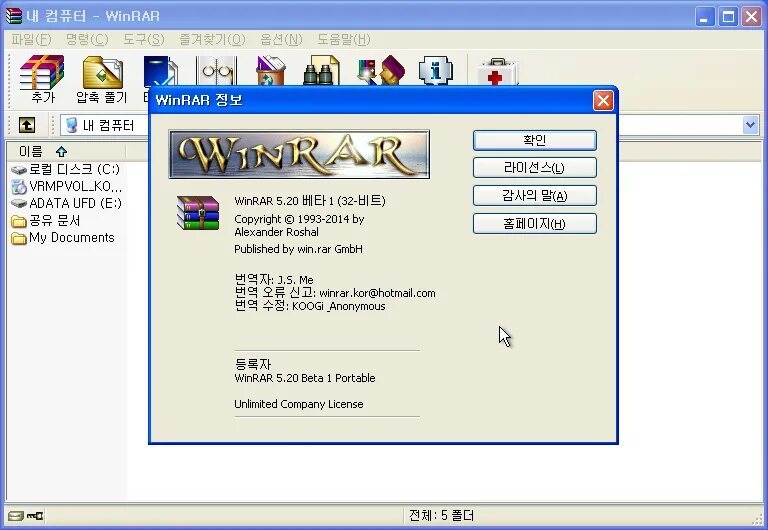Maximize the WinRAR main window
Image resolution: width=768 pixels, height=530 pixels.
pos(728,17)
